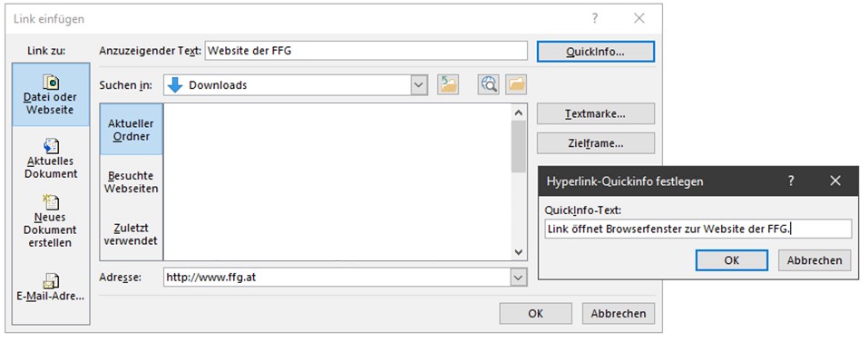Expand the Suchen in Downloads dropdown
Image resolution: width=868 pixels, height=342 pixels.
pos(419,85)
